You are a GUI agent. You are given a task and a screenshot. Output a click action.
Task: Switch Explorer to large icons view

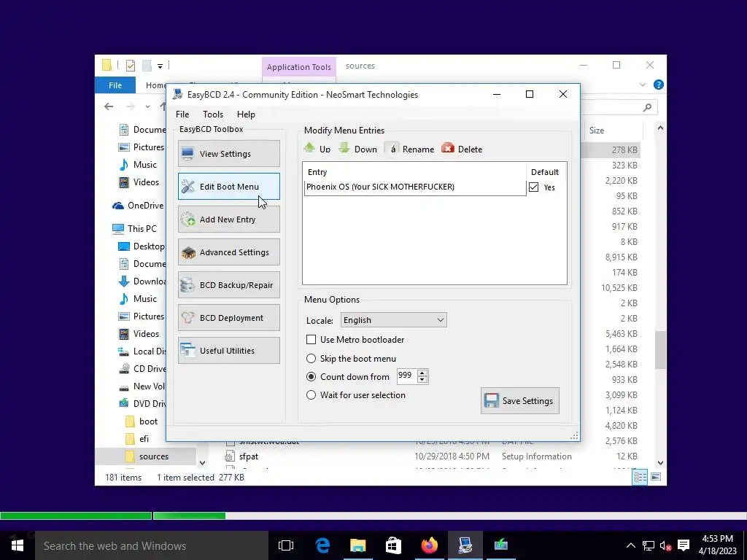click(x=656, y=477)
